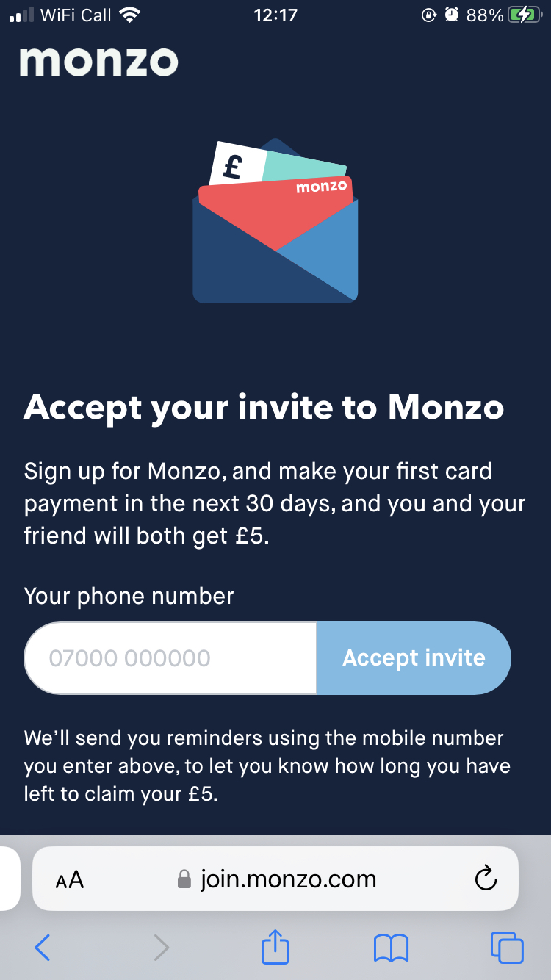
Task: Tap the clock showing 12:17
Action: (x=275, y=14)
